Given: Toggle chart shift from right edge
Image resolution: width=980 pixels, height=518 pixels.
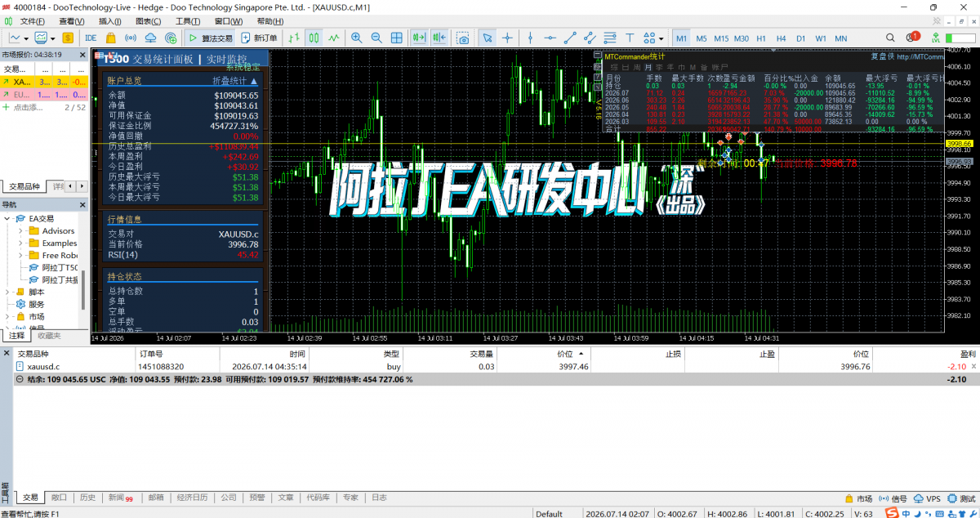Looking at the screenshot, I should [440, 38].
